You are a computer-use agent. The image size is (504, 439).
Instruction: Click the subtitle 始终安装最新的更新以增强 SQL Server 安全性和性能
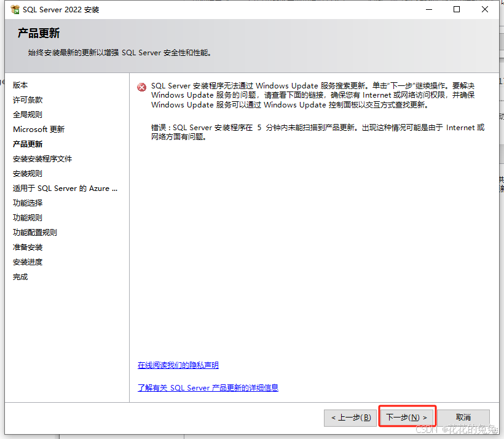click(120, 53)
